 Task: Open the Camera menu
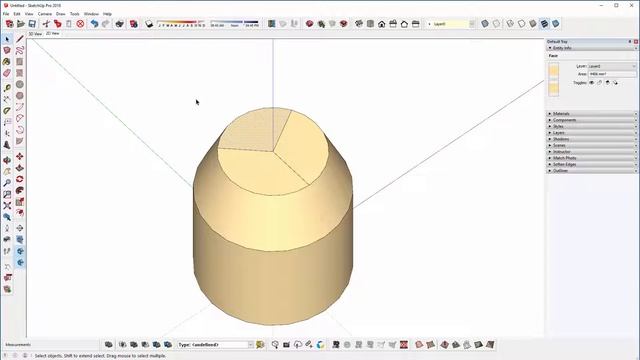point(44,14)
